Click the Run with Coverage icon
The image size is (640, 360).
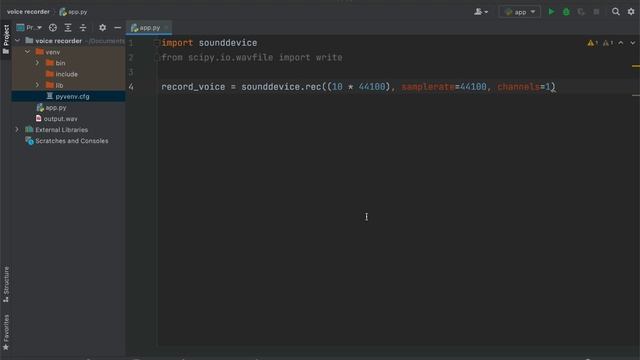pos(581,12)
